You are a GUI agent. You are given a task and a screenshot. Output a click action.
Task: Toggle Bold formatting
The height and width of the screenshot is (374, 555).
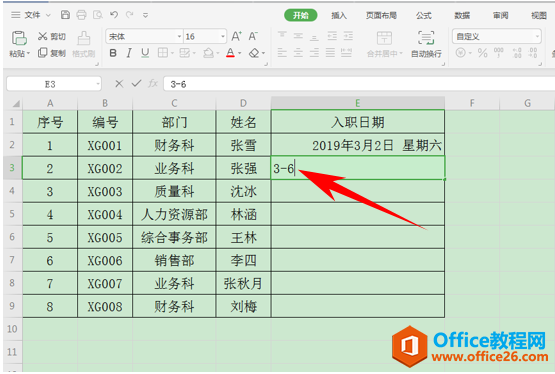point(113,53)
